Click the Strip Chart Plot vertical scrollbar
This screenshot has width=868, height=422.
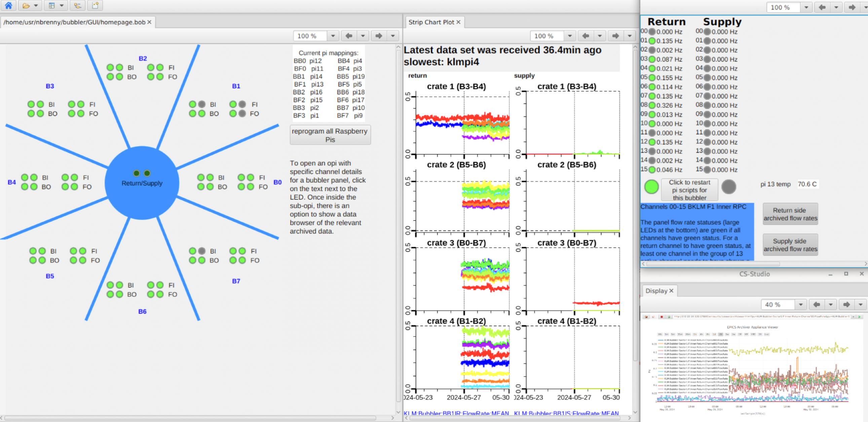click(635, 205)
